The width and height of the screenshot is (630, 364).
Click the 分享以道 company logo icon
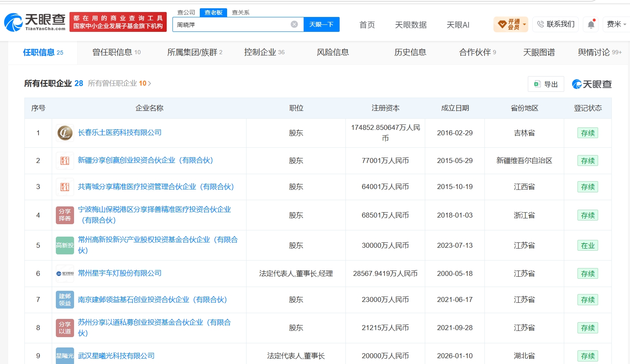pos(65,328)
